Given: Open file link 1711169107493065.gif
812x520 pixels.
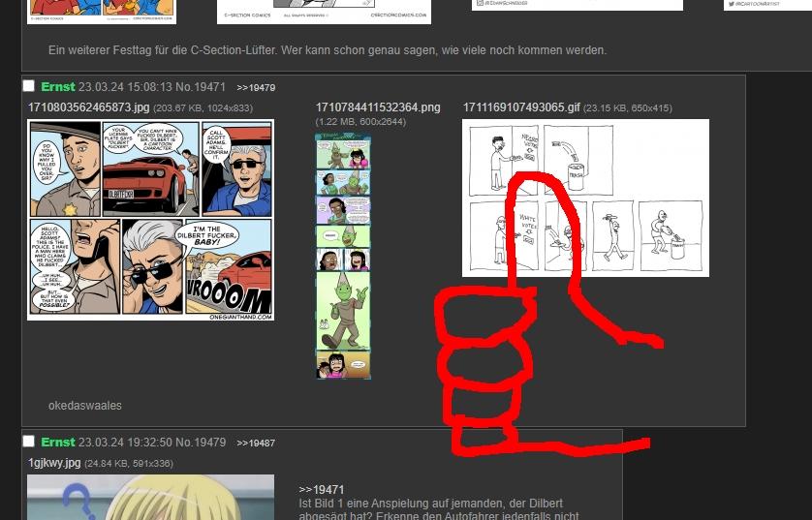Looking at the screenshot, I should (521, 107).
